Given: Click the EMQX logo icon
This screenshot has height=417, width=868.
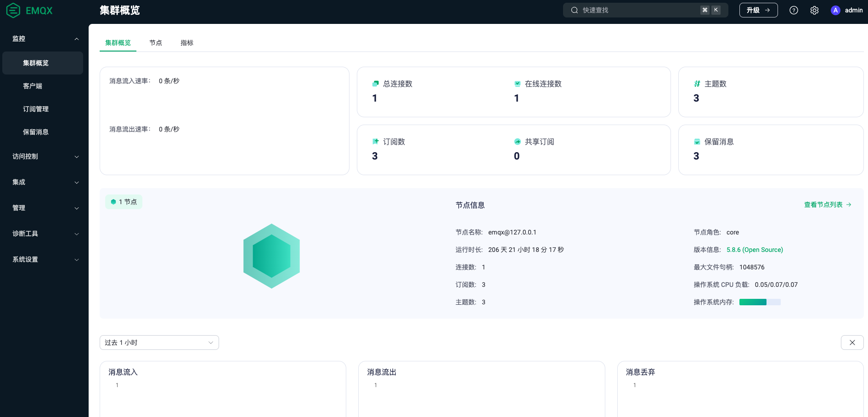Looking at the screenshot, I should (x=13, y=10).
